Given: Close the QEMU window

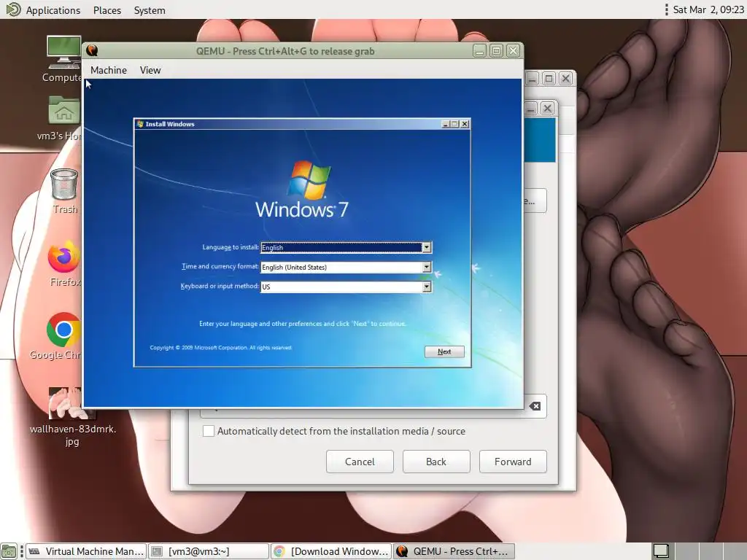Looking at the screenshot, I should [513, 50].
